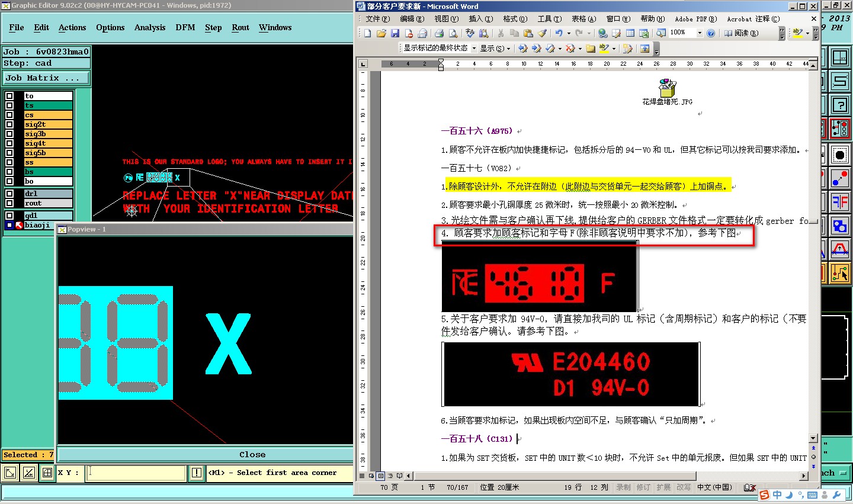Click the Insert Table icon in Word
This screenshot has height=504, width=853.
(x=630, y=33)
